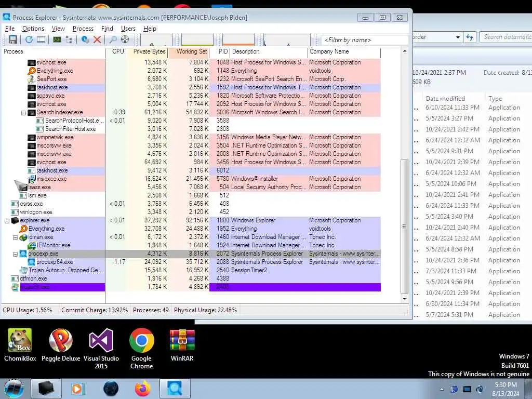Viewport: 532px width, 399px height.
Task: Collapse the idman.exe tree node
Action: click(15, 237)
